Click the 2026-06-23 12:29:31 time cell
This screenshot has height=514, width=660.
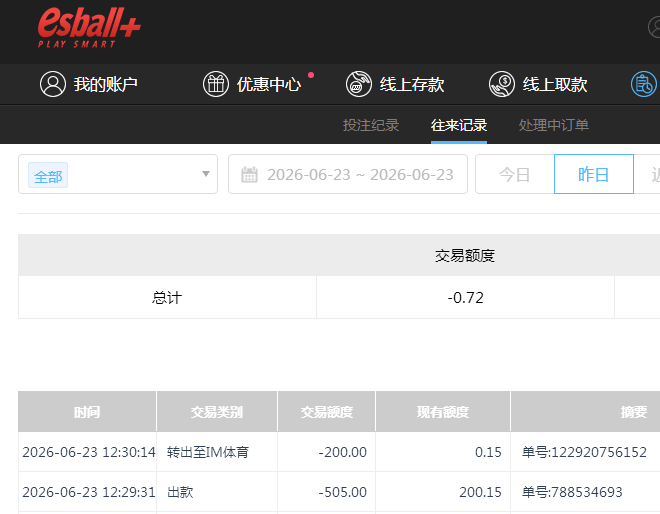pyautogui.click(x=89, y=492)
